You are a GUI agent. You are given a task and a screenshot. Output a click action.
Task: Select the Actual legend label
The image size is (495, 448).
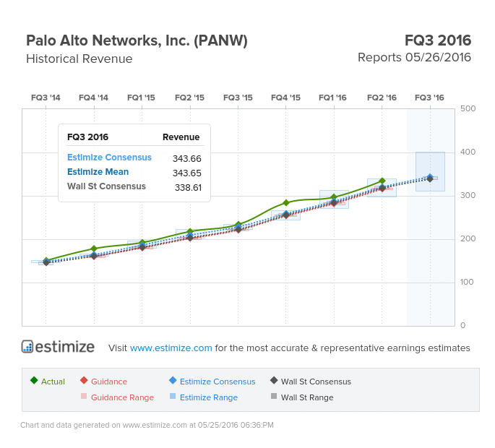coord(53,382)
